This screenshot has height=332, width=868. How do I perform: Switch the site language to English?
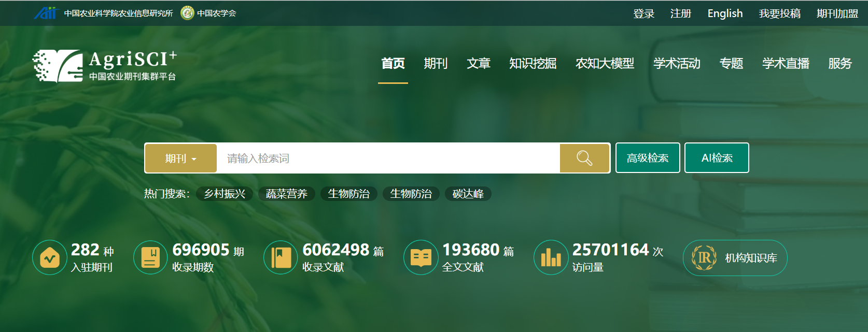tap(725, 13)
